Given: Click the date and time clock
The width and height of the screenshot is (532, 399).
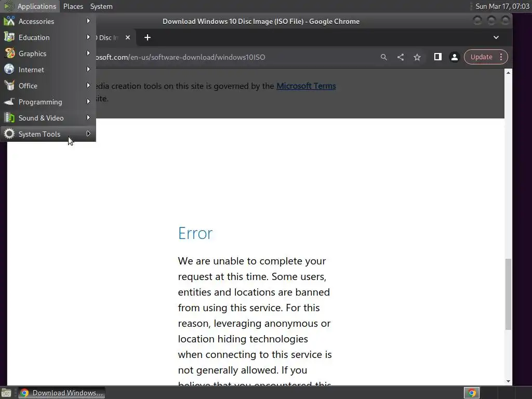Looking at the screenshot, I should click(502, 6).
